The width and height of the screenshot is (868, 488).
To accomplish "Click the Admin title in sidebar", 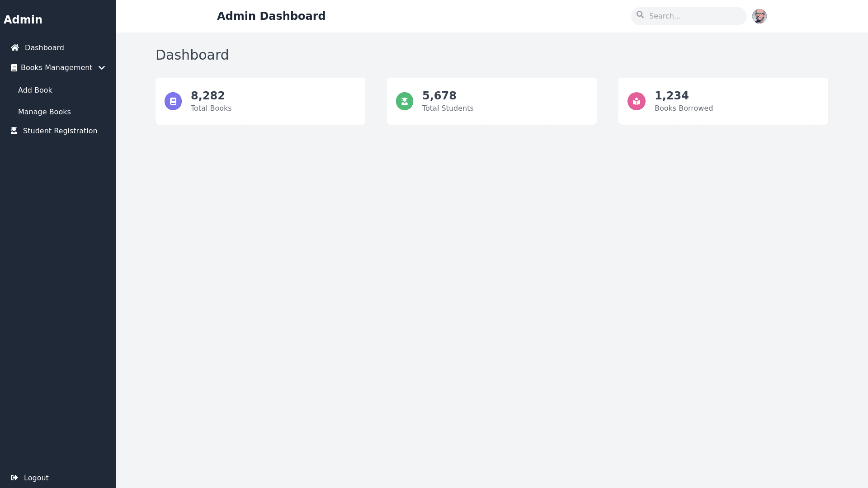I will [23, 19].
